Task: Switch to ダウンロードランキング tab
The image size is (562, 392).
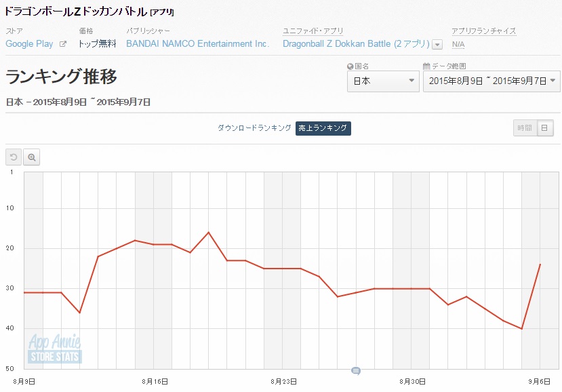Action: [254, 128]
